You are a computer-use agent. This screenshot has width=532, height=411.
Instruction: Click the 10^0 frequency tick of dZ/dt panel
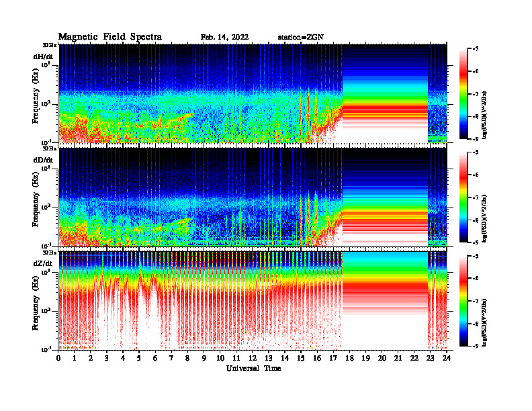[x=46, y=310]
